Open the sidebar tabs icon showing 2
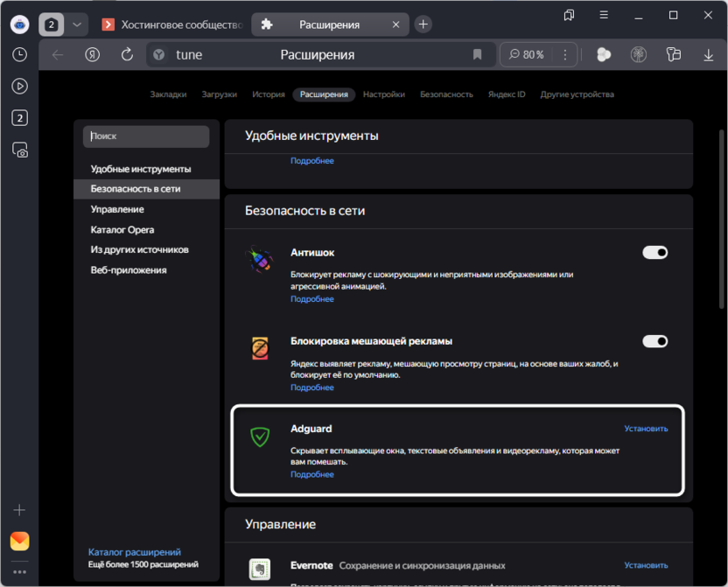The image size is (728, 587). (19, 118)
